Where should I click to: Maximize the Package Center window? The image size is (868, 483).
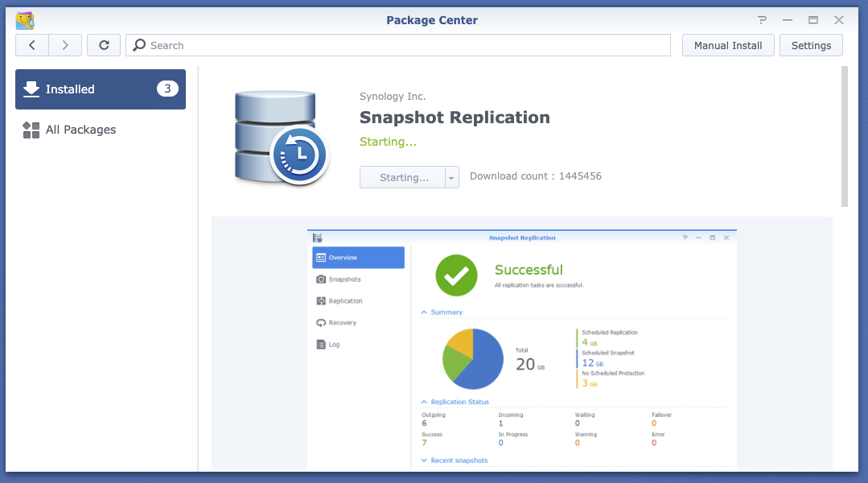click(x=813, y=20)
